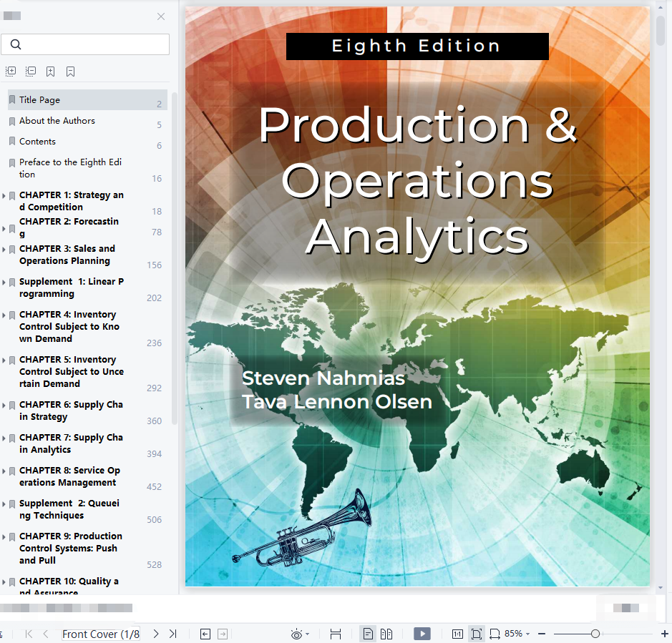
Task: Go back to the previous view
Action: pos(205,634)
